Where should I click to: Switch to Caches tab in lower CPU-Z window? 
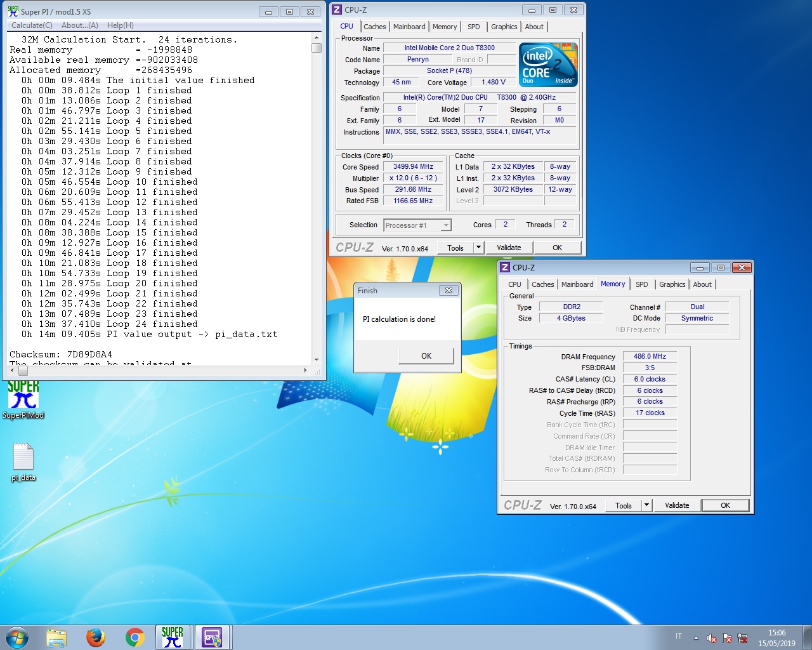(x=542, y=284)
